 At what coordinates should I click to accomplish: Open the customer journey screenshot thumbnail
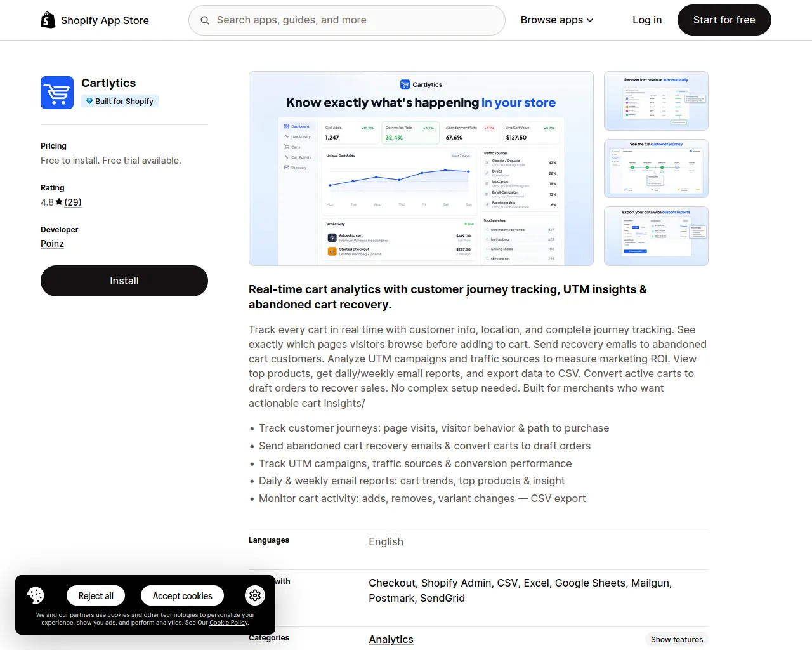656,168
